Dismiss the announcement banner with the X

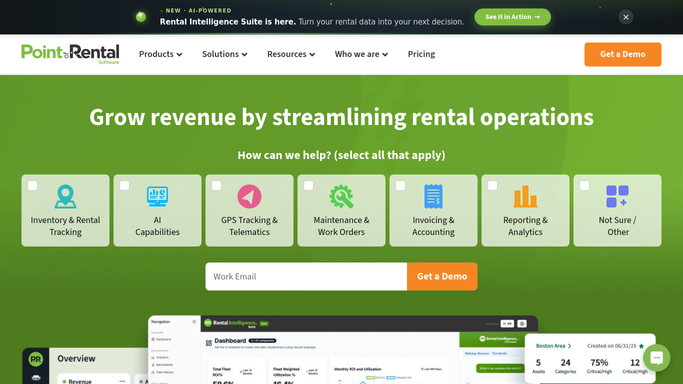point(626,17)
